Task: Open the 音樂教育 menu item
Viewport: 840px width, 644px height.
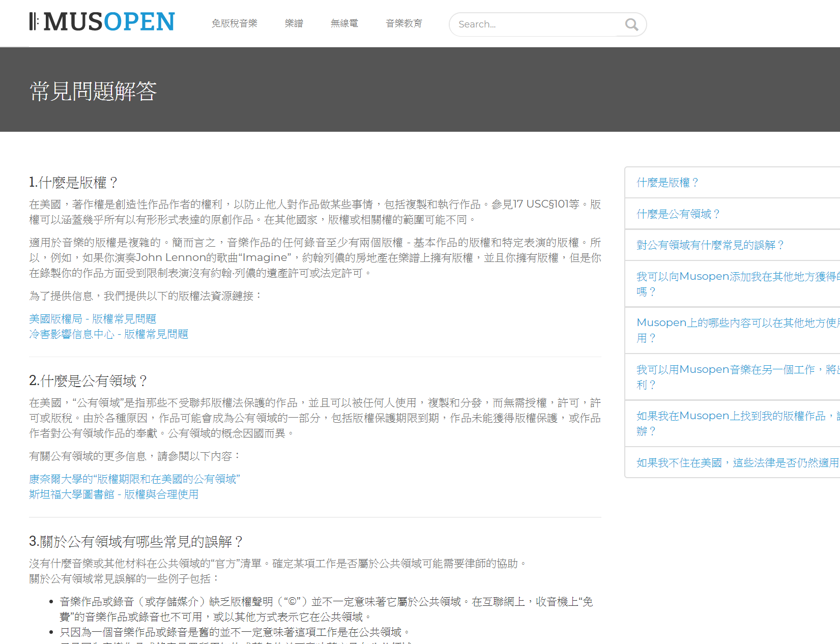Action: (x=404, y=23)
